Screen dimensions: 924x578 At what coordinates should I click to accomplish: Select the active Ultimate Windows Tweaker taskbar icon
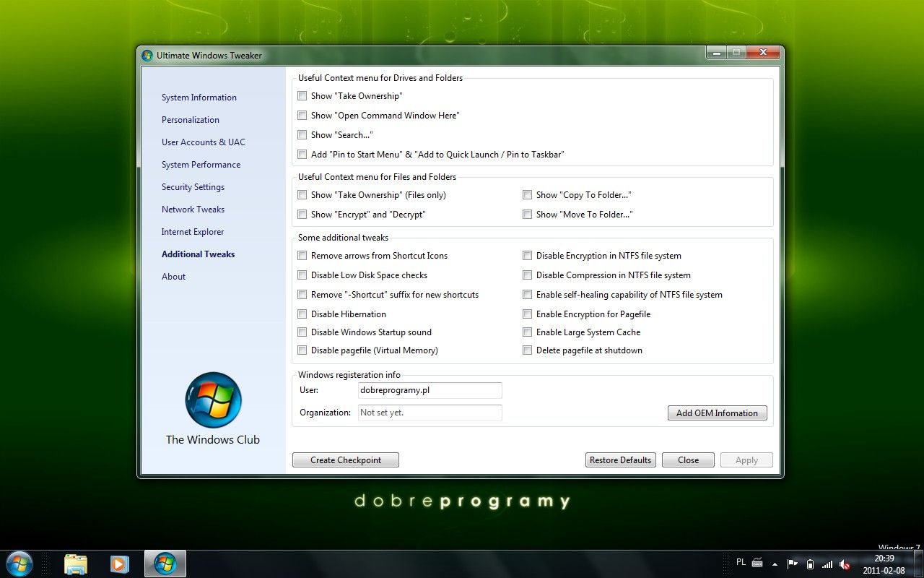165,563
